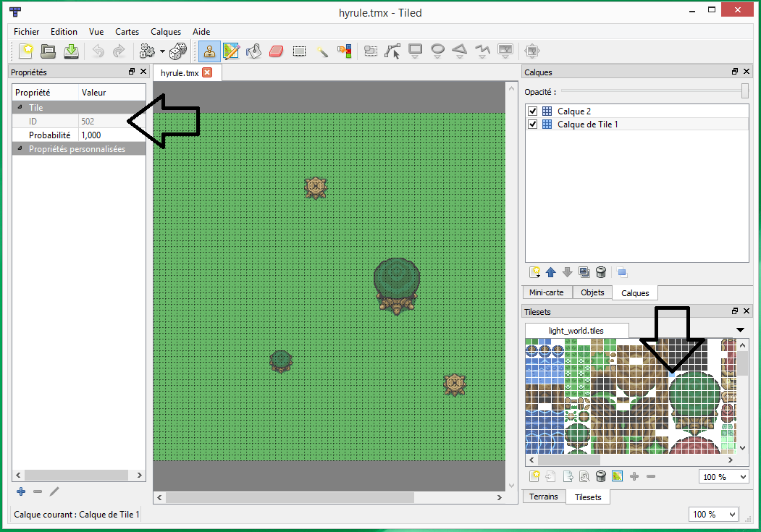This screenshot has width=761, height=532.
Task: Remove tileset with trash icon in Tilesets
Action: 601,476
